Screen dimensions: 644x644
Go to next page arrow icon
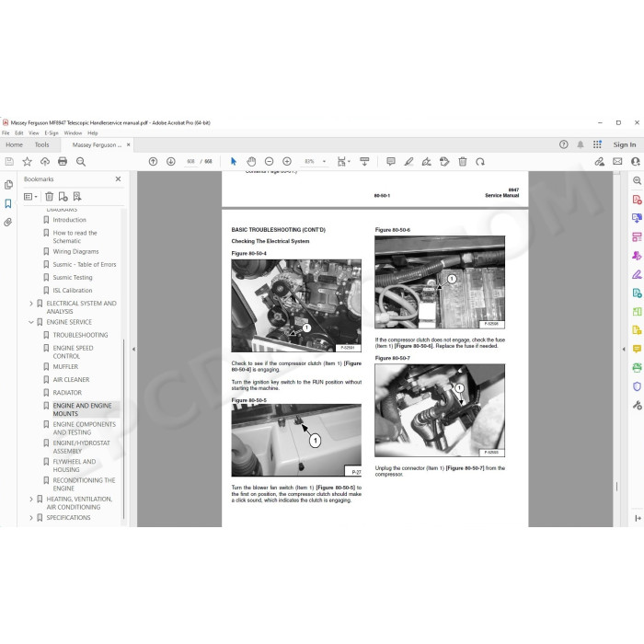[x=171, y=161]
